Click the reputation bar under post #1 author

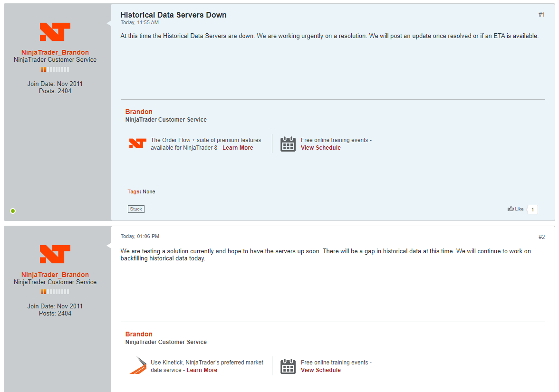click(55, 69)
